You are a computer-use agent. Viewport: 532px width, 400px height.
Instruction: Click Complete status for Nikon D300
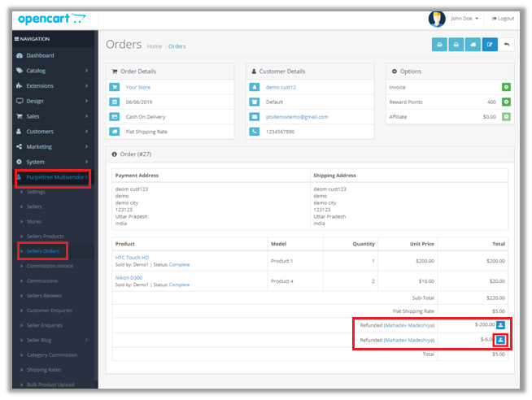click(x=179, y=285)
